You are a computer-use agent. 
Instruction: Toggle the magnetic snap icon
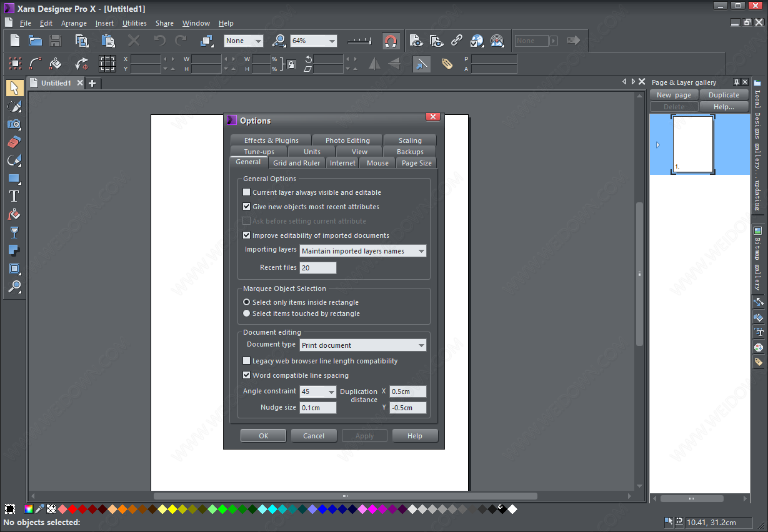(x=391, y=41)
